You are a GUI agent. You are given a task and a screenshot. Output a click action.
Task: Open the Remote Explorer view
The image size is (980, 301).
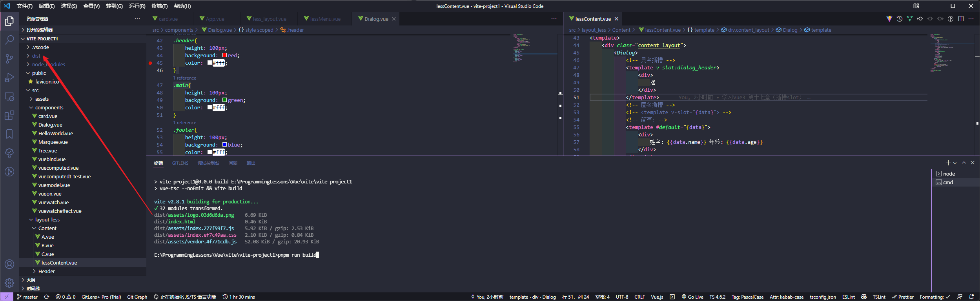[x=9, y=96]
